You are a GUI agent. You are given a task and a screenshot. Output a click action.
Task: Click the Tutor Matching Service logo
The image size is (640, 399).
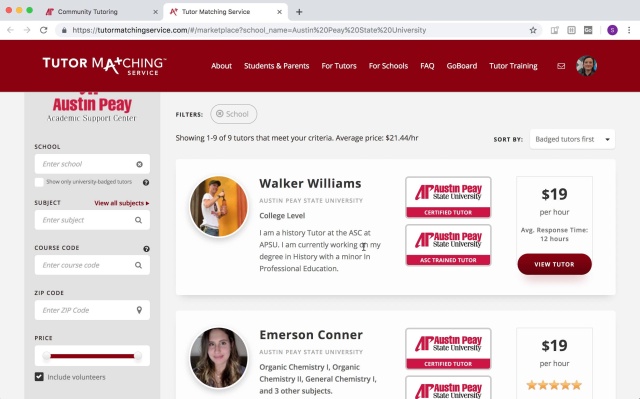pos(104,66)
